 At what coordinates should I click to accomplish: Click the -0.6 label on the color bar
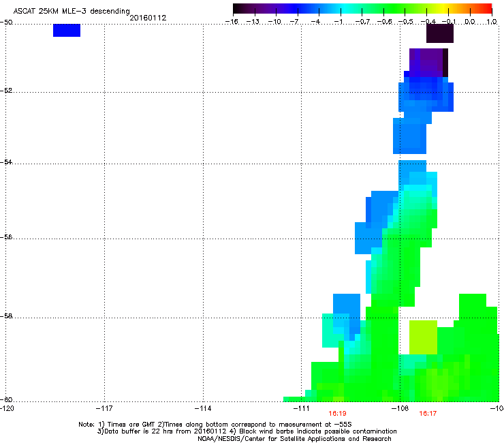point(384,22)
